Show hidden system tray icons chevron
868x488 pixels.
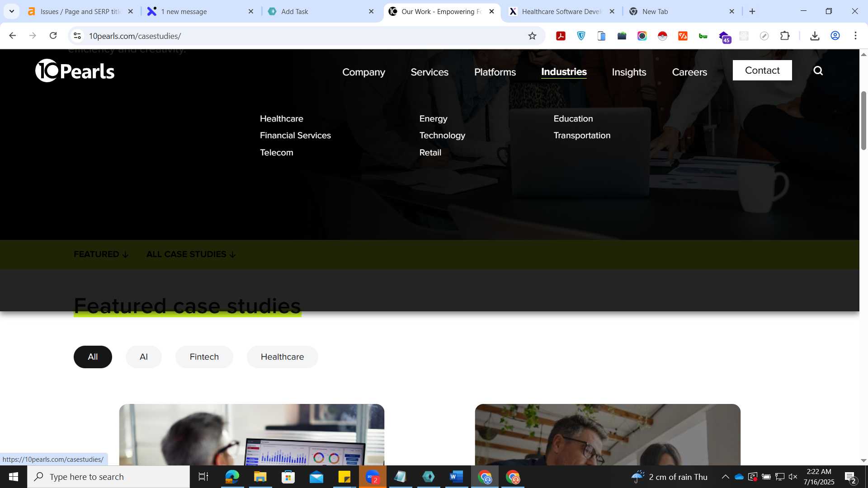[725, 477]
